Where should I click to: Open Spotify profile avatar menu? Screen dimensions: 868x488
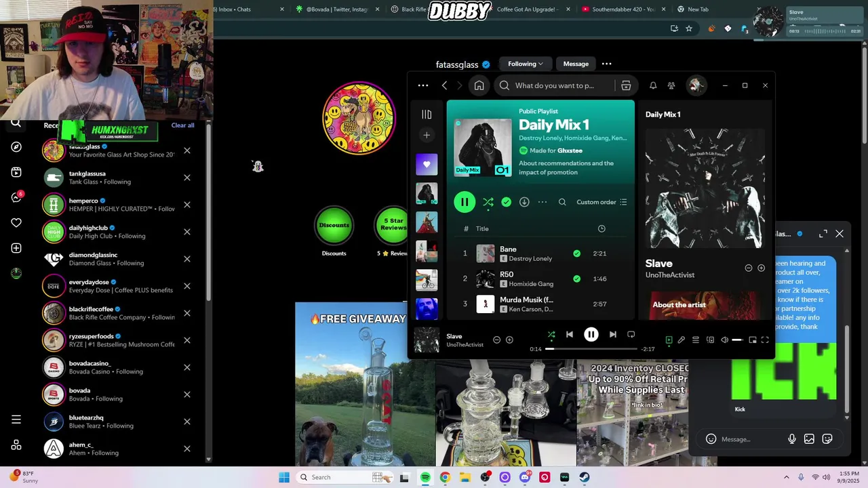(695, 85)
